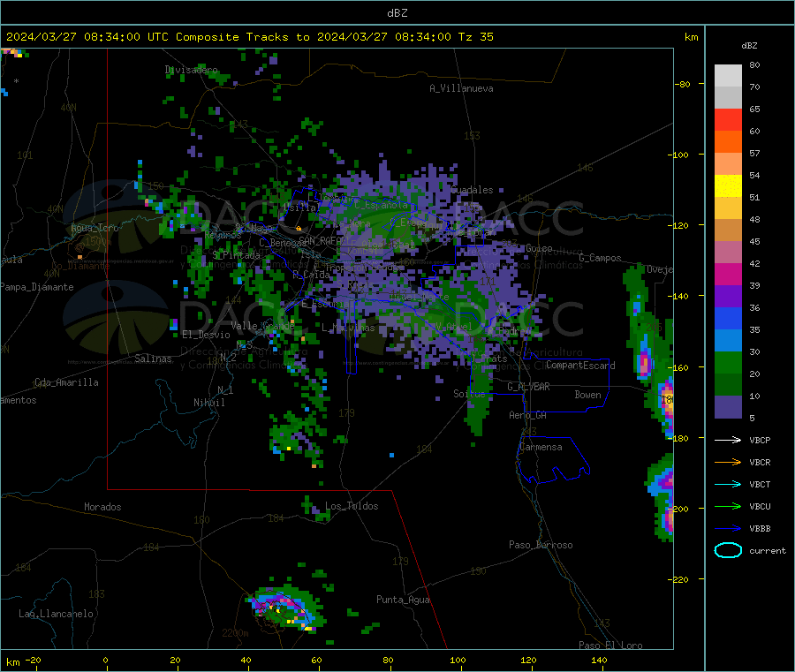Viewport: 795px width, 672px height.
Task: Click the white VBCP arrow legend icon
Action: (x=728, y=440)
